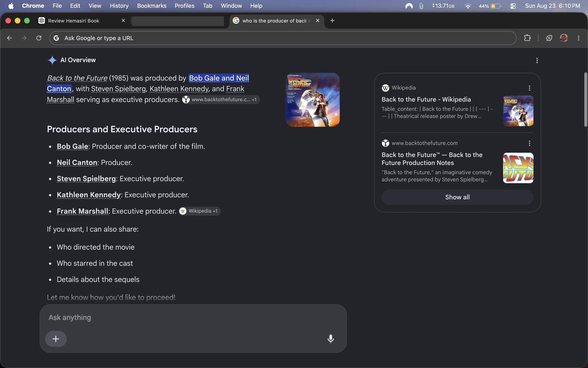Close the Back to the Future search tab
Screen dimensions: 588x368
pos(317,21)
